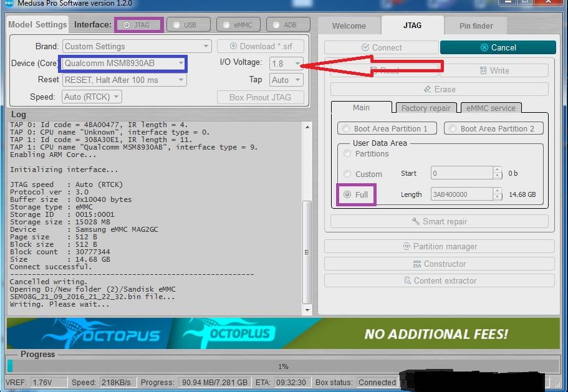The height and width of the screenshot is (392, 568).
Task: Select the USB interface radio button
Action: 189,25
